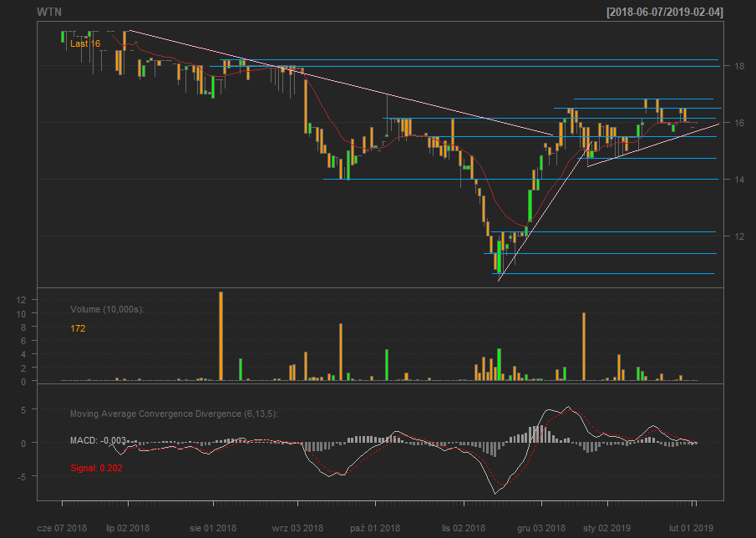Click the volume axis label 6
The height and width of the screenshot is (538, 756).
(23, 340)
